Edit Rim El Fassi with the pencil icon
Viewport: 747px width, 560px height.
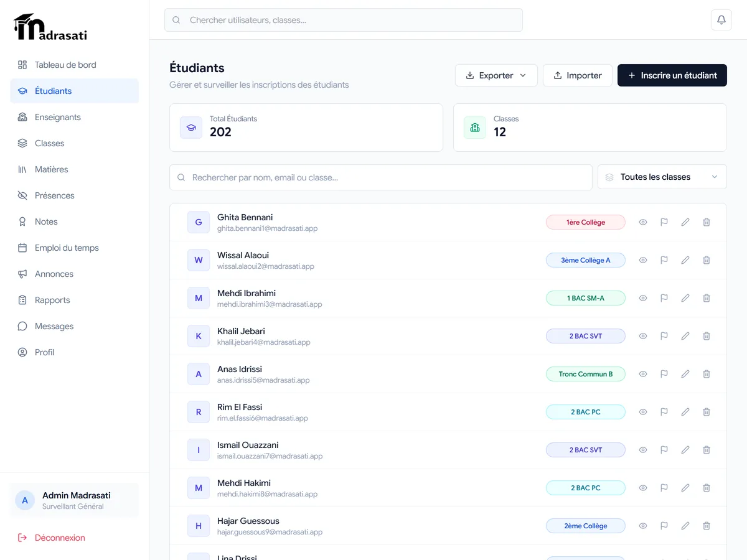[685, 412]
